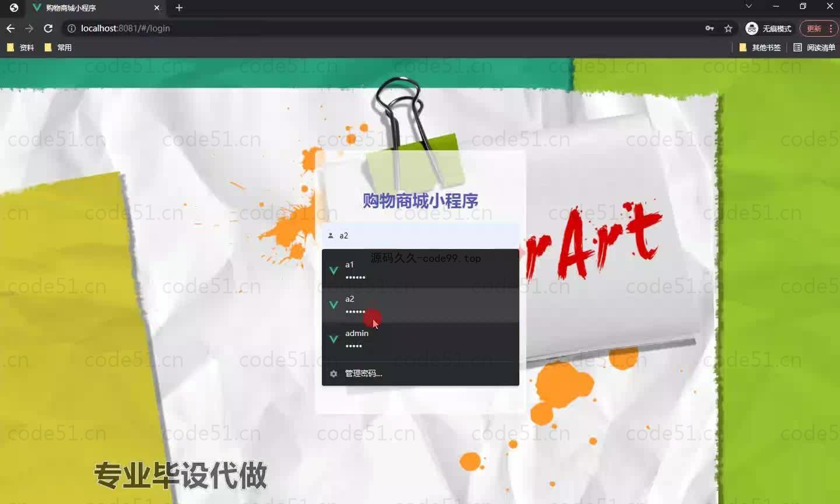Choose saved credential a1 from autofill list
The height and width of the screenshot is (504, 840).
click(421, 270)
